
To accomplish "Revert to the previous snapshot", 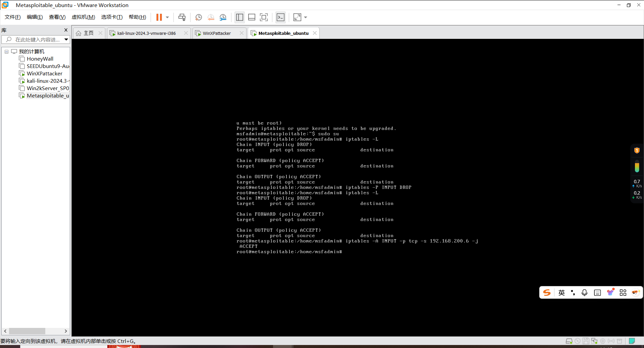I will pyautogui.click(x=211, y=17).
